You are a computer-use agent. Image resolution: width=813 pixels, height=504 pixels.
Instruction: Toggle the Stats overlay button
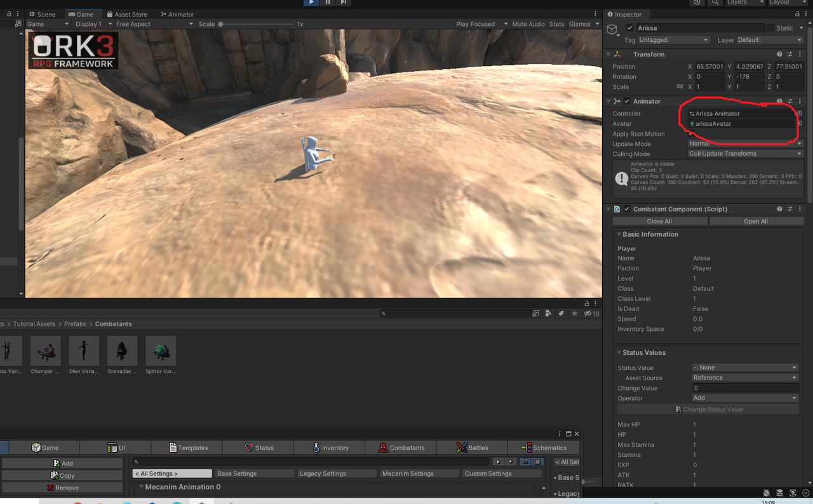pyautogui.click(x=556, y=24)
